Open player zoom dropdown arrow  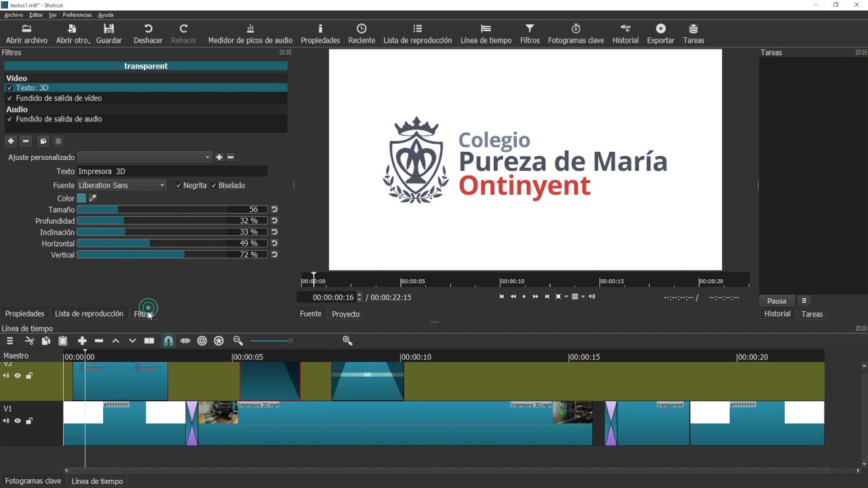click(x=566, y=297)
